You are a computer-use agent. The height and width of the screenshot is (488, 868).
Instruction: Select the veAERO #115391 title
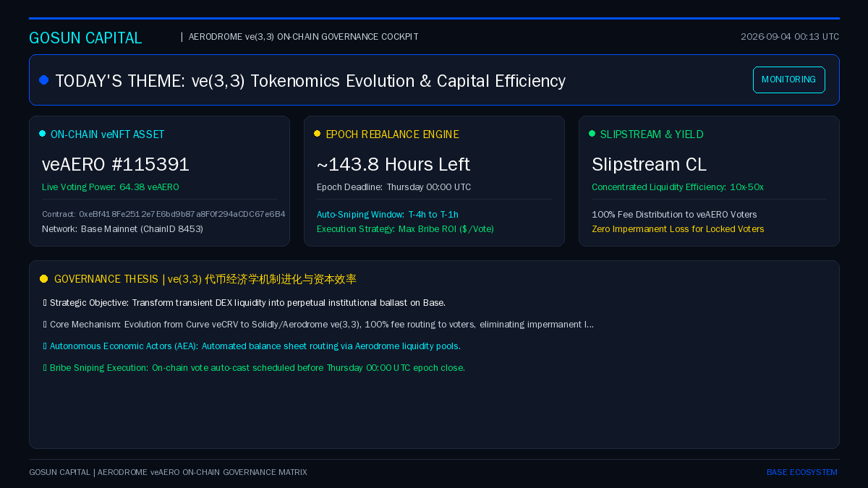click(116, 165)
